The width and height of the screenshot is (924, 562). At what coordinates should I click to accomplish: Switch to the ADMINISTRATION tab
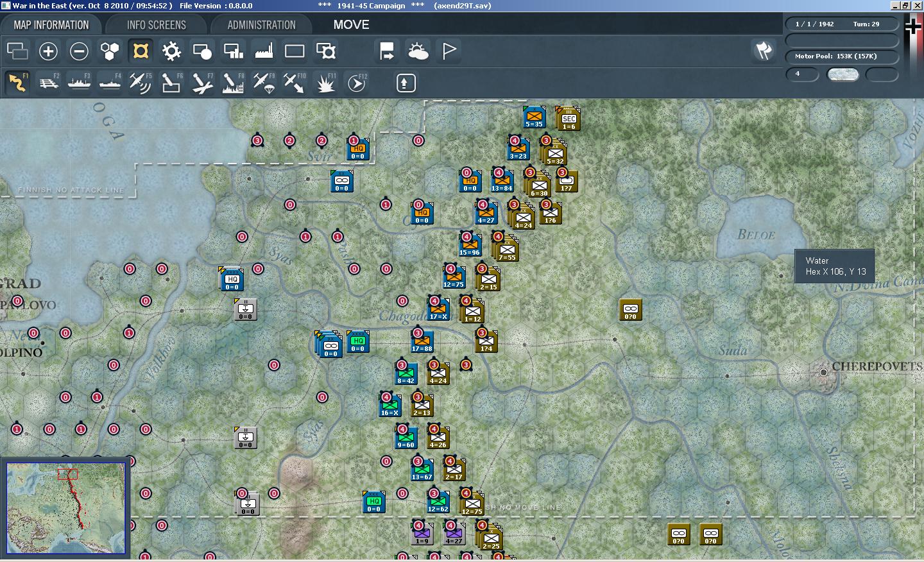(x=261, y=25)
